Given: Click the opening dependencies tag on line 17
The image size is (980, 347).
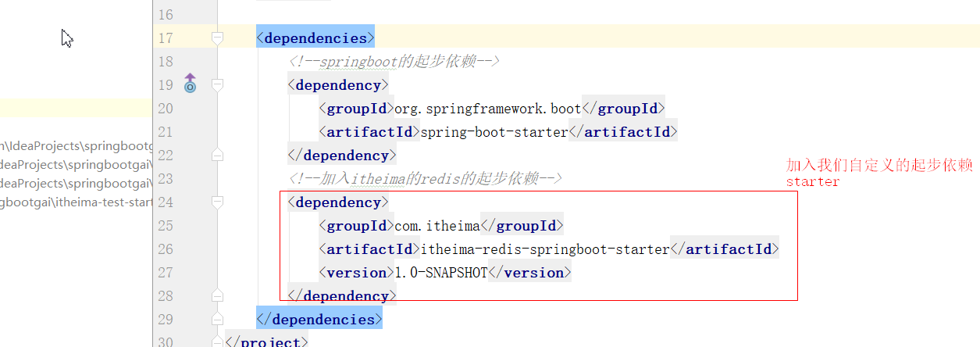Looking at the screenshot, I should click(x=315, y=38).
